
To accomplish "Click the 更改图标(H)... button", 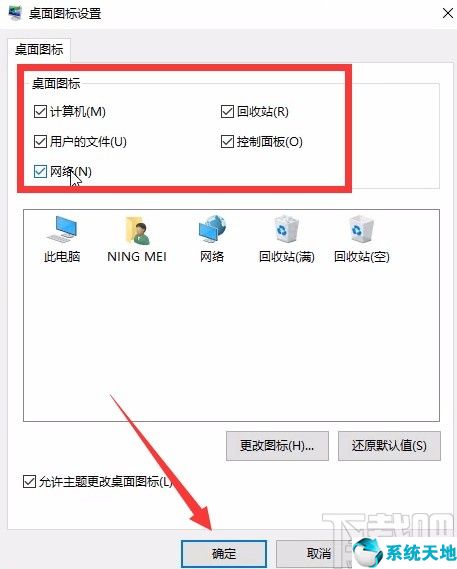I will pyautogui.click(x=277, y=446).
